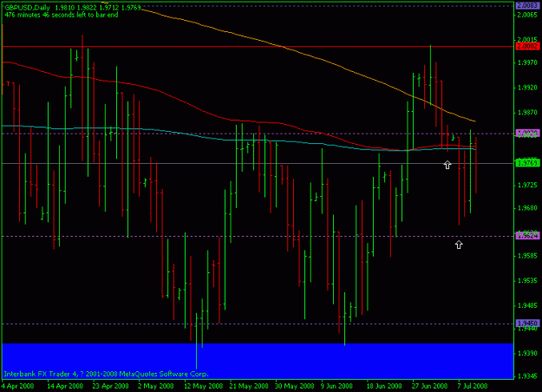Click the 30 May 2008 date label
This screenshot has height=392, width=542.
[x=295, y=386]
